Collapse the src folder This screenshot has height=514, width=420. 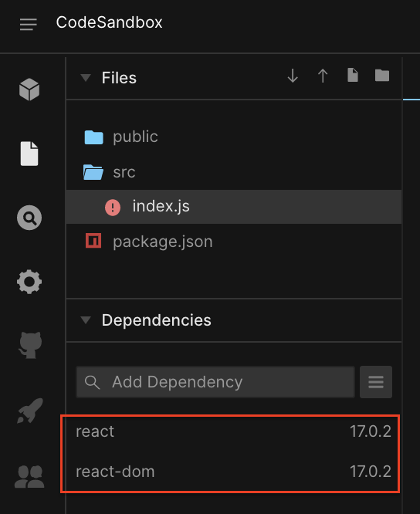[124, 172]
